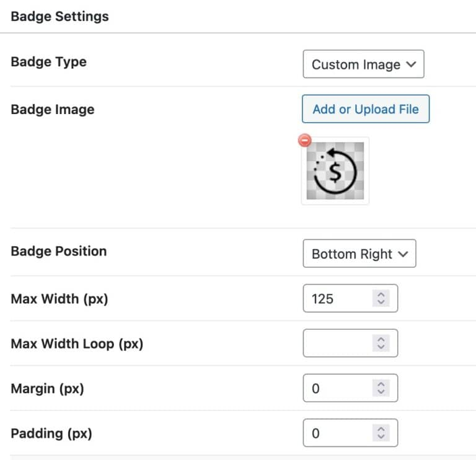
Task: Remove the badge image via red icon
Action: point(305,141)
